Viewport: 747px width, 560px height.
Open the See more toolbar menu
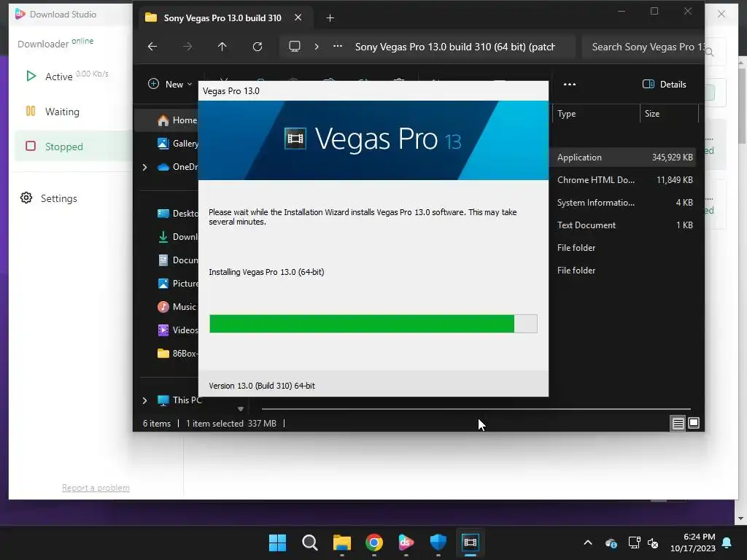click(570, 85)
